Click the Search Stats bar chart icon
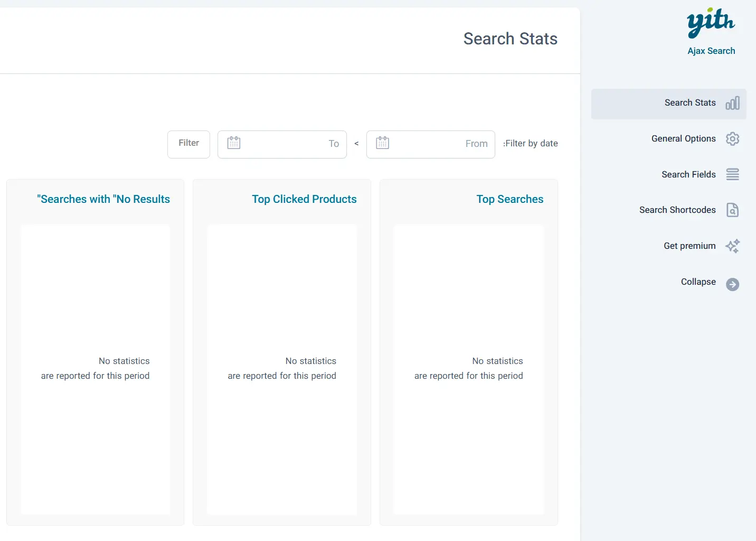This screenshot has height=541, width=756. pos(732,103)
